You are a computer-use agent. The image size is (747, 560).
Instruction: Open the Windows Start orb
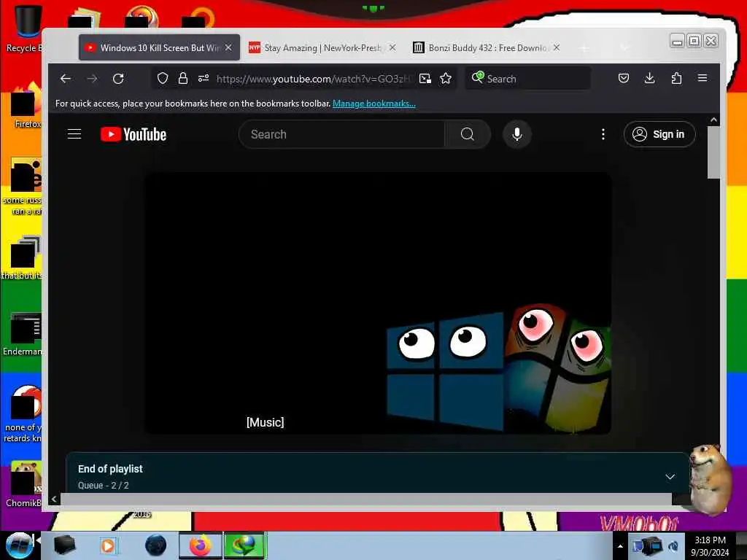click(19, 545)
